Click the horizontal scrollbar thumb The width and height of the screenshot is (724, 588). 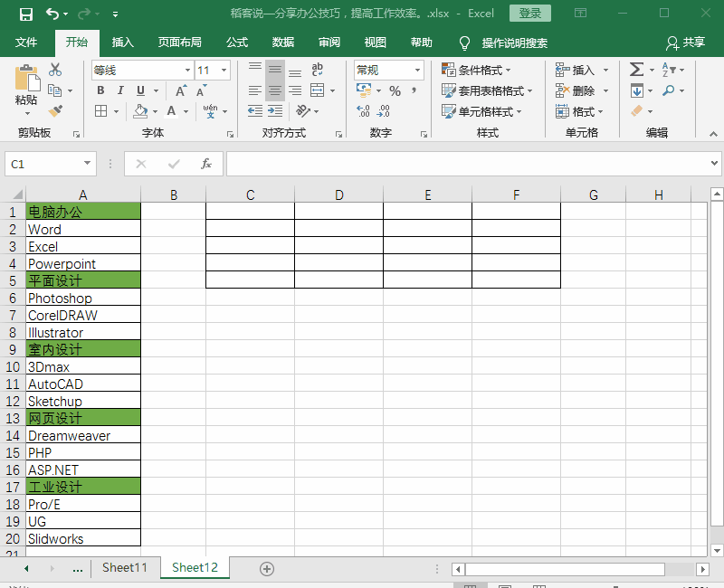(565, 569)
